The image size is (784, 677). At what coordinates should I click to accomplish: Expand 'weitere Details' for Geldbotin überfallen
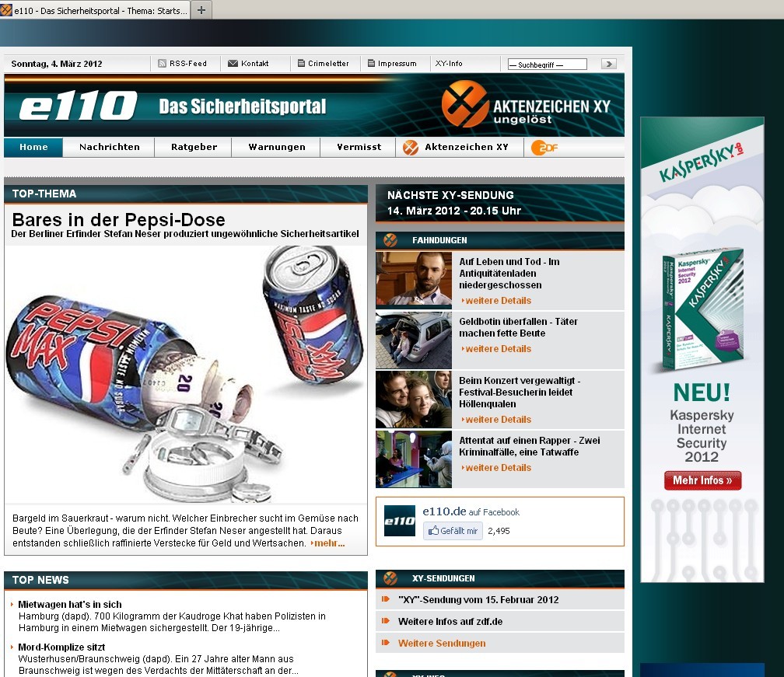pos(498,349)
